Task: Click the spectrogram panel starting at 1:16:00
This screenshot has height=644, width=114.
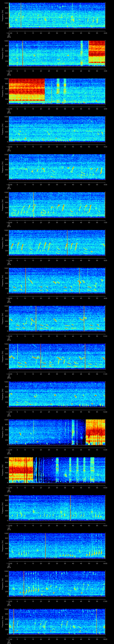Action: (57, 584)
